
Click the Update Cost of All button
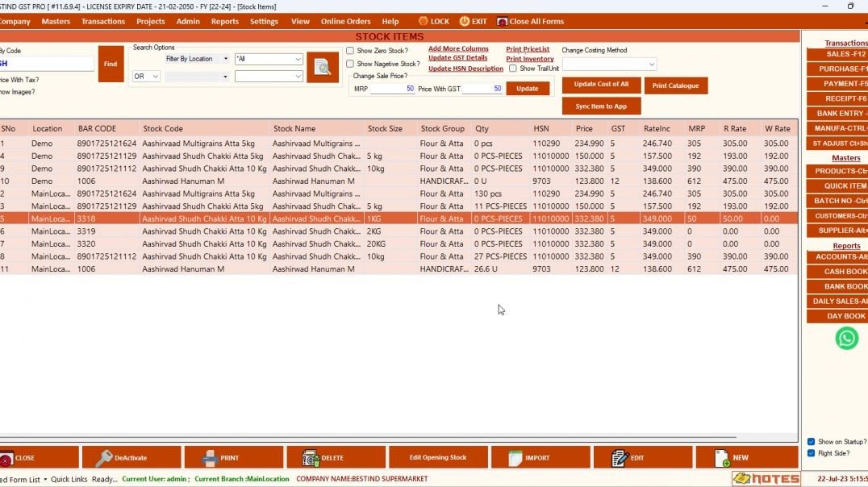(x=601, y=85)
